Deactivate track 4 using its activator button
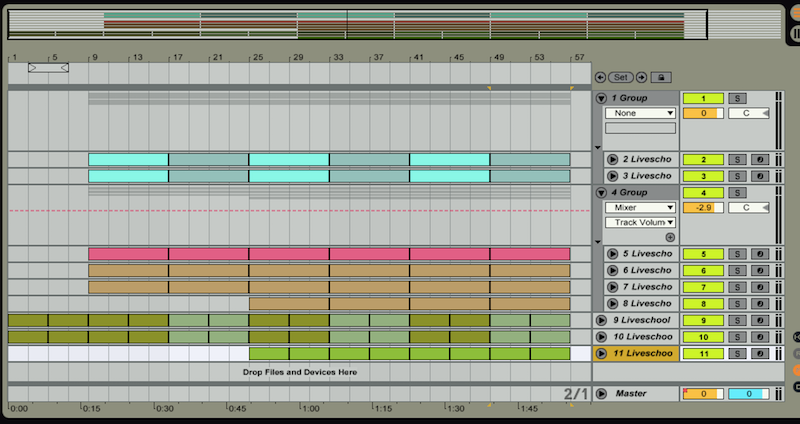 703,193
